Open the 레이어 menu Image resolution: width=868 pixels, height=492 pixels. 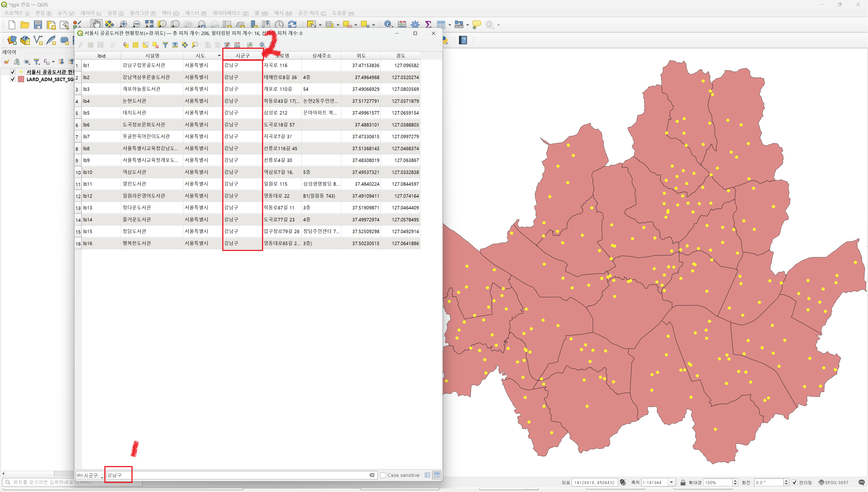[x=91, y=13]
